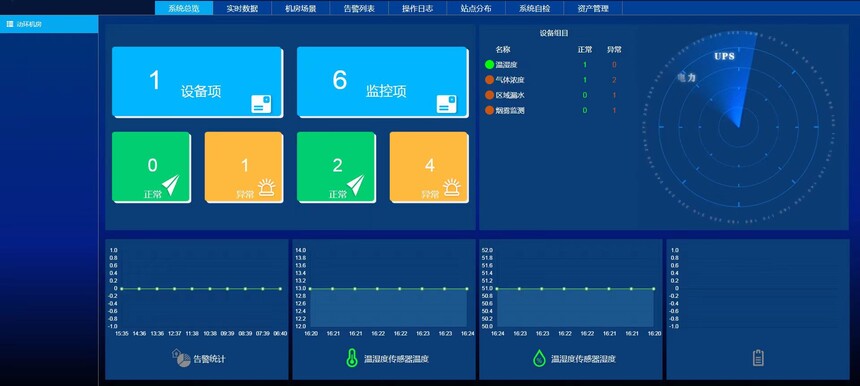Select the 烟雾监测 device group row
Viewport: 860px width, 386px height.
554,110
